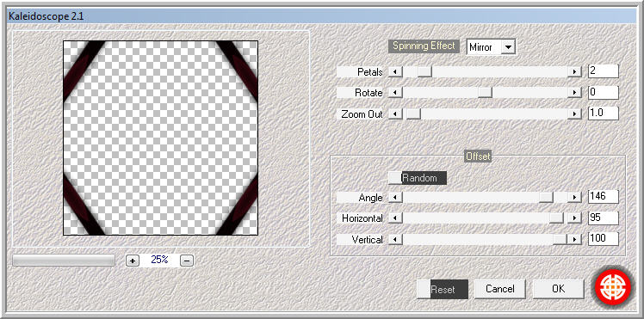Increase Angle with right arrow

click(x=574, y=197)
